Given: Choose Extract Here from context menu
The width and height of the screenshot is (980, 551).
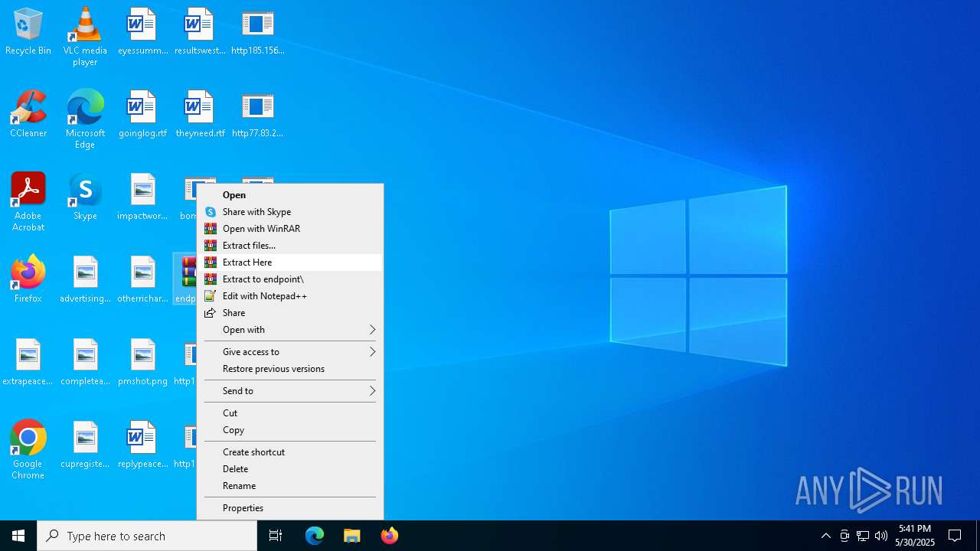Looking at the screenshot, I should click(x=290, y=262).
